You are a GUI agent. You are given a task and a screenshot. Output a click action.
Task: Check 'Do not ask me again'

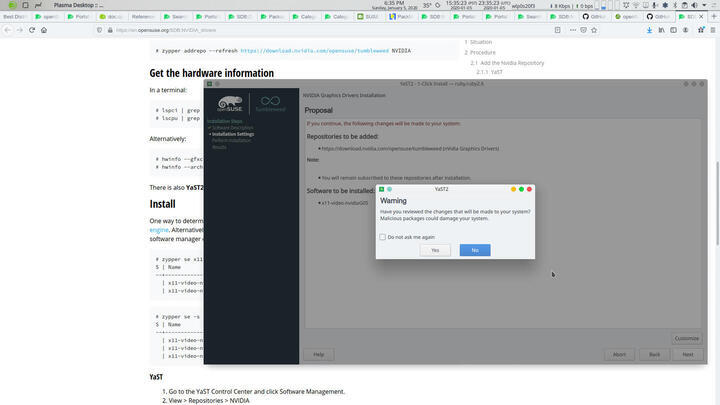382,237
